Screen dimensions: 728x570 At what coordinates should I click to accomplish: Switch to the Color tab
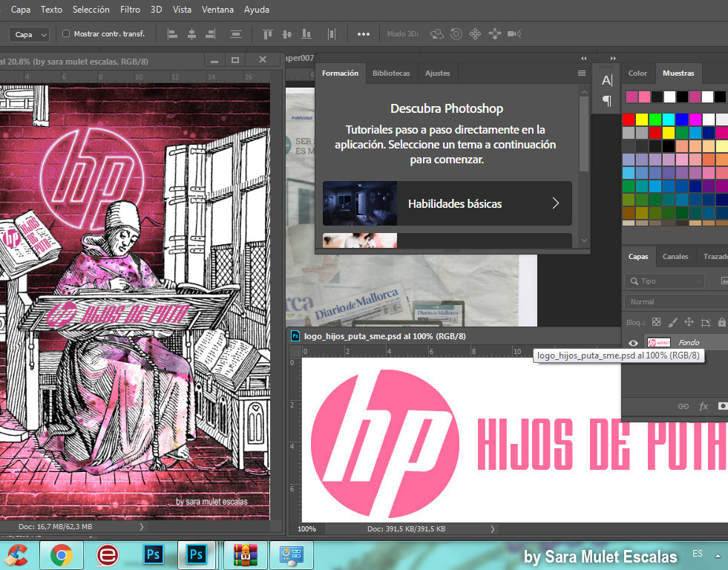pyautogui.click(x=637, y=73)
